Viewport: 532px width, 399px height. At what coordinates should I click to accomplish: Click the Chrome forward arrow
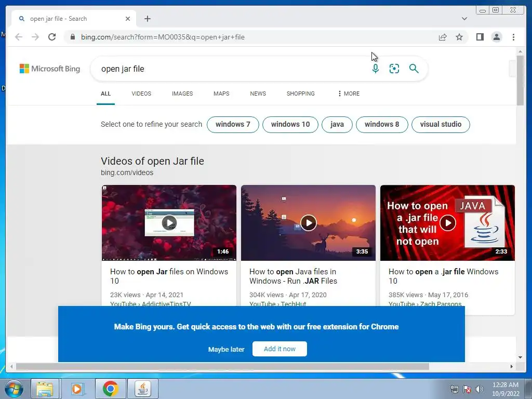point(35,37)
